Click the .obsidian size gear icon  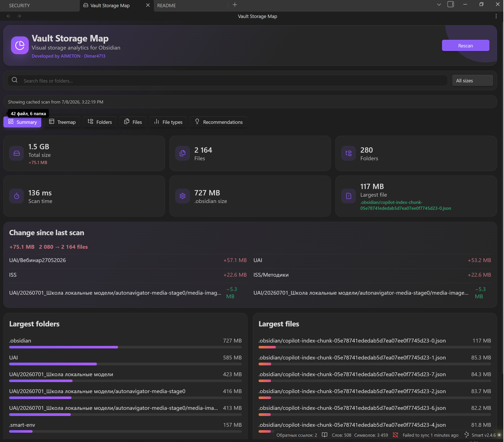(182, 196)
